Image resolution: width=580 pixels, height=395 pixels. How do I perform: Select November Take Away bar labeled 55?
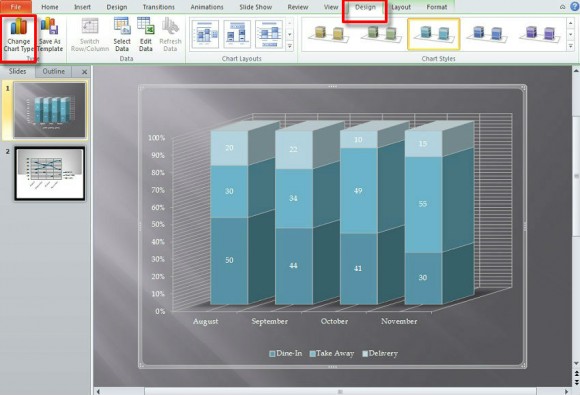423,205
